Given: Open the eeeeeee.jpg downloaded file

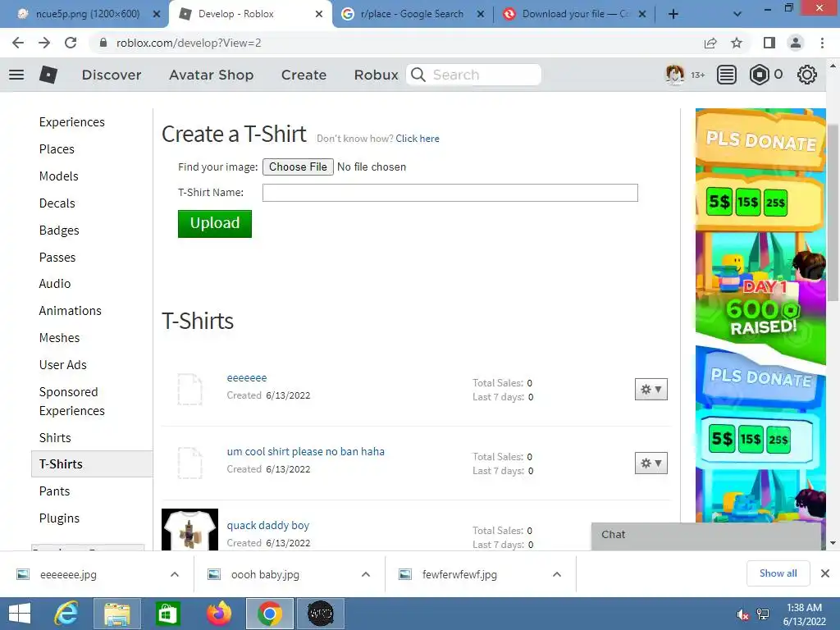Looking at the screenshot, I should click(x=68, y=574).
